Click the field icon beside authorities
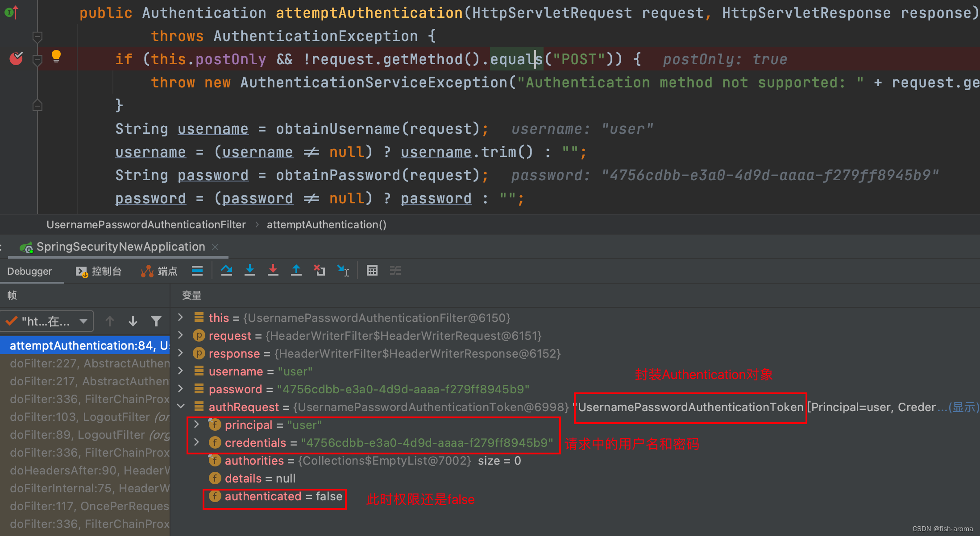 click(x=215, y=460)
